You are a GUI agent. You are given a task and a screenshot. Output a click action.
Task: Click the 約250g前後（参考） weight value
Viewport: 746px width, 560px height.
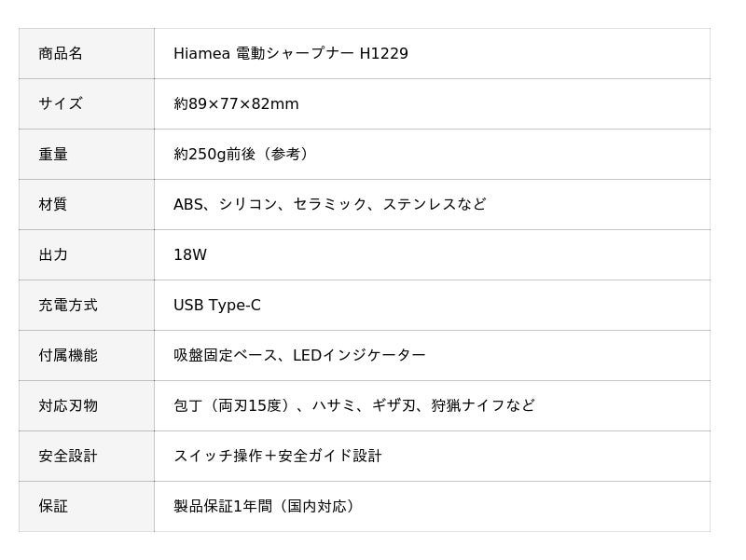(243, 154)
